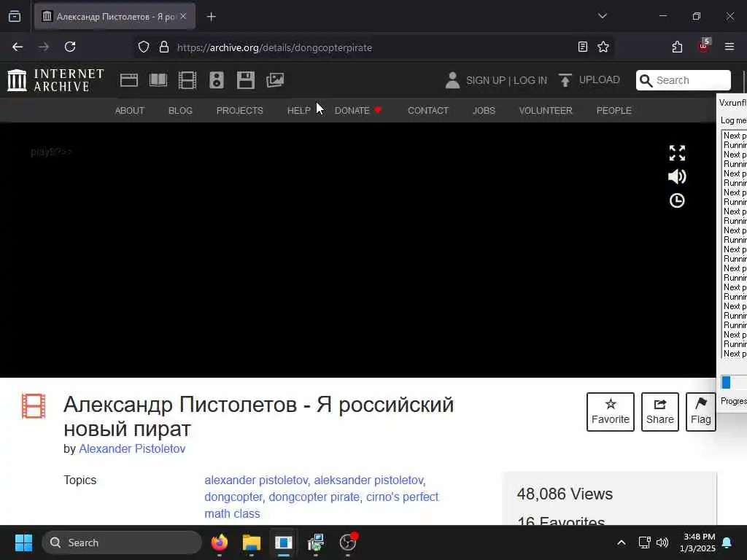Click the taskbar Search box
The height and width of the screenshot is (560, 747).
pyautogui.click(x=122, y=542)
